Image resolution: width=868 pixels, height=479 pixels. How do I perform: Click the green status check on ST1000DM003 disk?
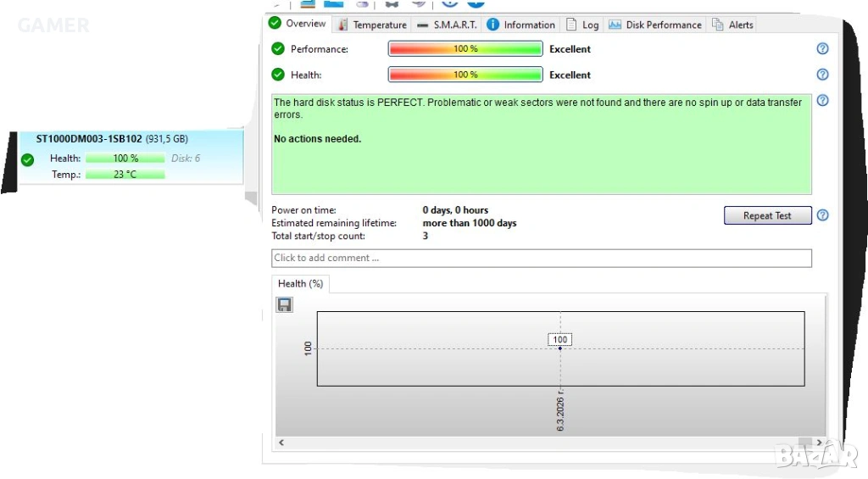point(27,159)
